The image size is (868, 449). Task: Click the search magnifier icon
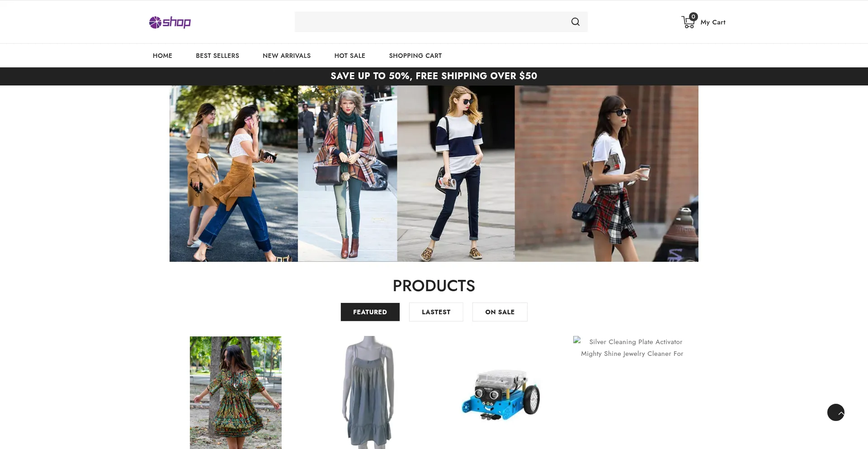coord(575,22)
